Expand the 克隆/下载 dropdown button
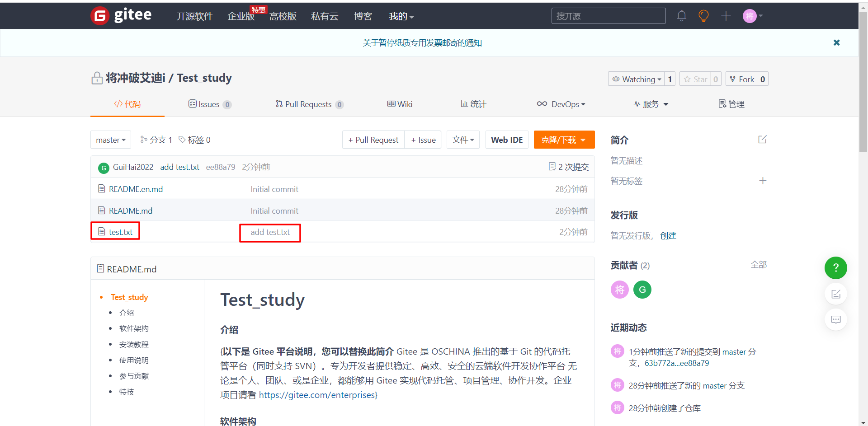The width and height of the screenshot is (868, 426). [564, 140]
